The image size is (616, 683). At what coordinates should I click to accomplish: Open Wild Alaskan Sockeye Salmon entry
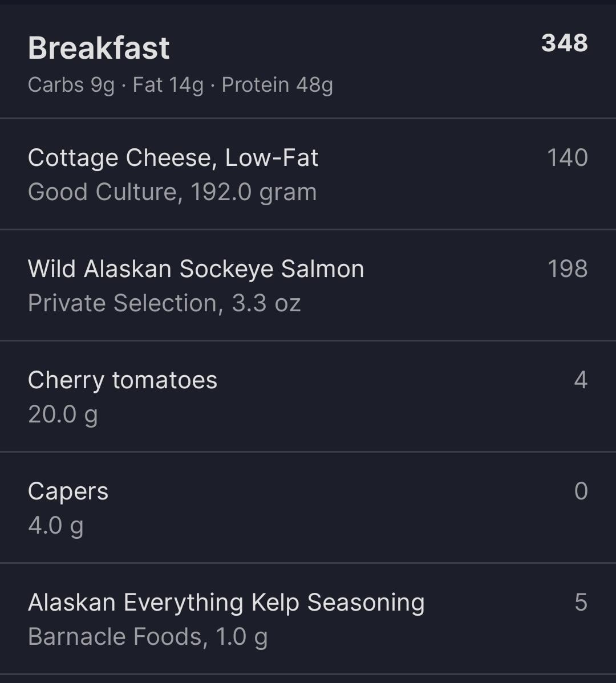pos(308,285)
